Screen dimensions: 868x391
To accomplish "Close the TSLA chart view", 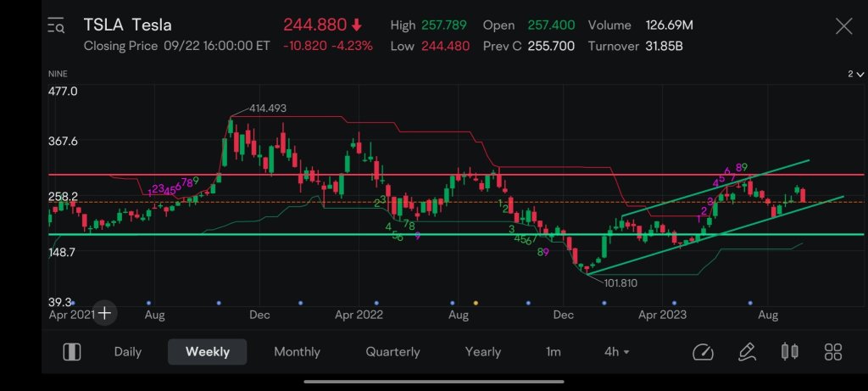I will (x=843, y=26).
